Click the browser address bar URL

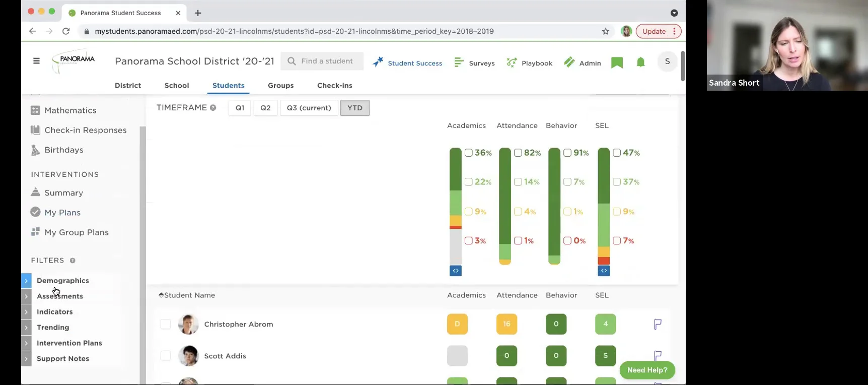coord(294,31)
